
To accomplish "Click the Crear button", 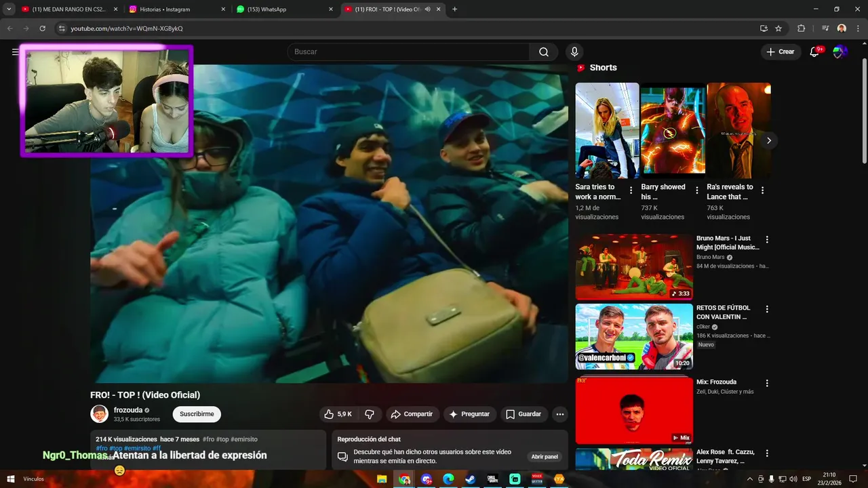I will pos(781,52).
